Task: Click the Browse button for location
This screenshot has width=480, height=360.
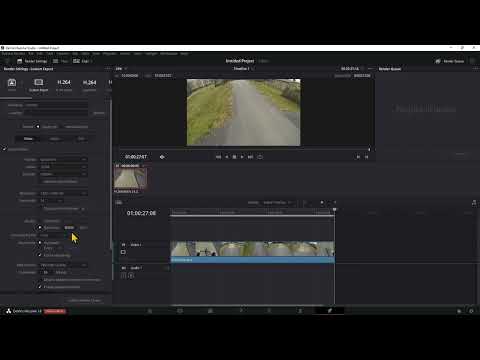Action: [x=99, y=113]
